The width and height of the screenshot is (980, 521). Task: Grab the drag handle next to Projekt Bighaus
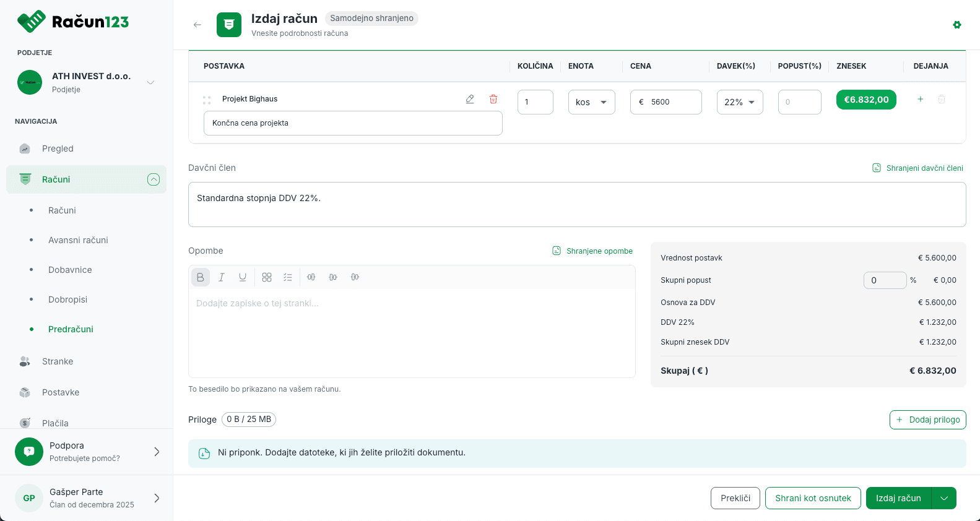(207, 100)
